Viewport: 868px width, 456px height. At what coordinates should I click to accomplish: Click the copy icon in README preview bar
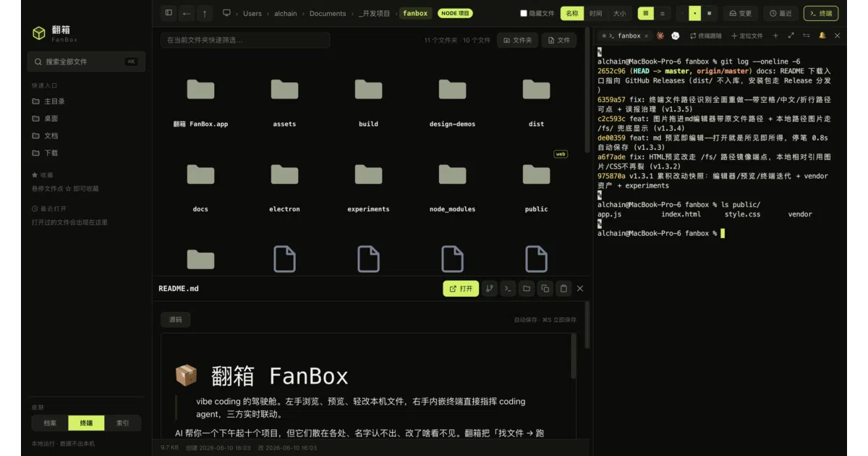(x=545, y=289)
